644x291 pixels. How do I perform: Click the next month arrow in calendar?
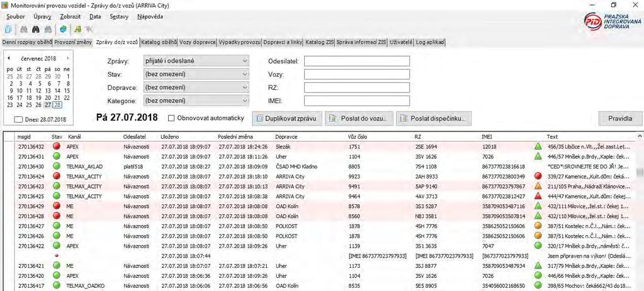click(68, 58)
